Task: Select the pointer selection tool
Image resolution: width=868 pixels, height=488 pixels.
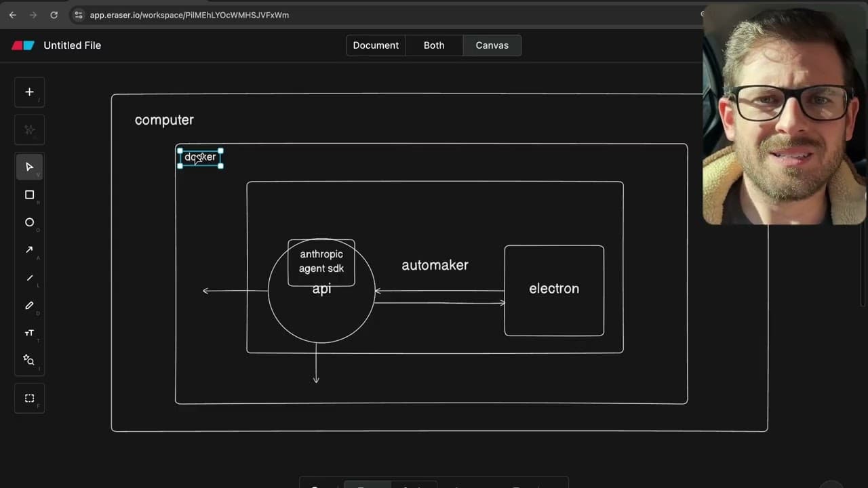Action: click(x=29, y=167)
